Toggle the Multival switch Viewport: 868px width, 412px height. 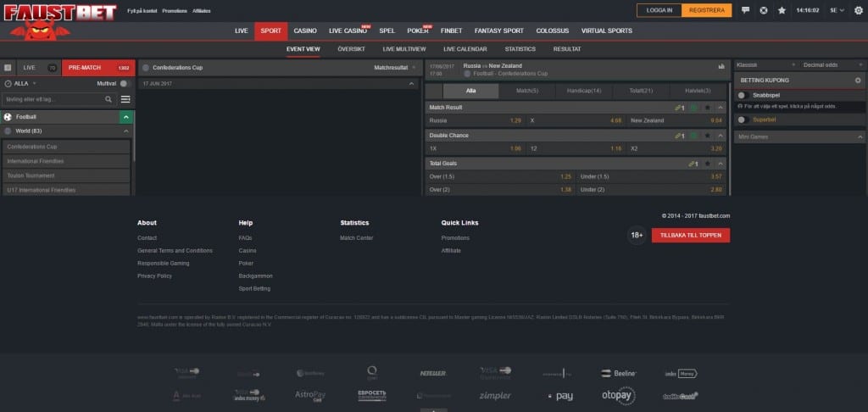pos(125,84)
